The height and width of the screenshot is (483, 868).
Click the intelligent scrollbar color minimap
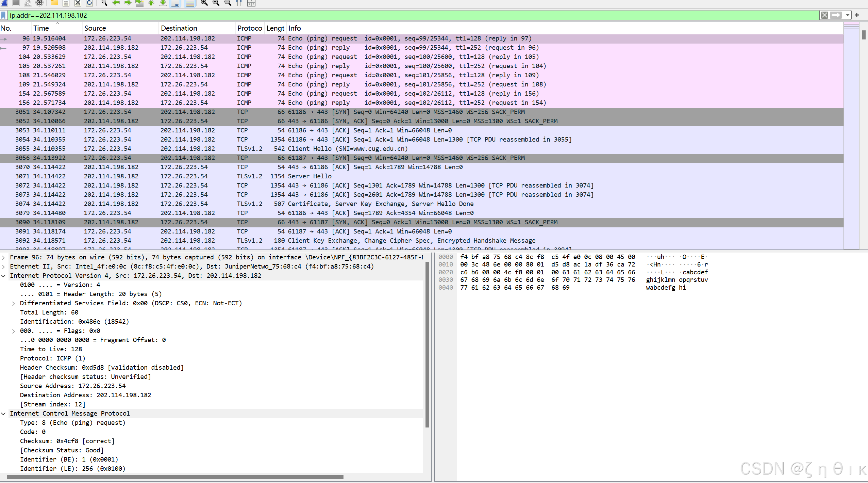[851, 136]
